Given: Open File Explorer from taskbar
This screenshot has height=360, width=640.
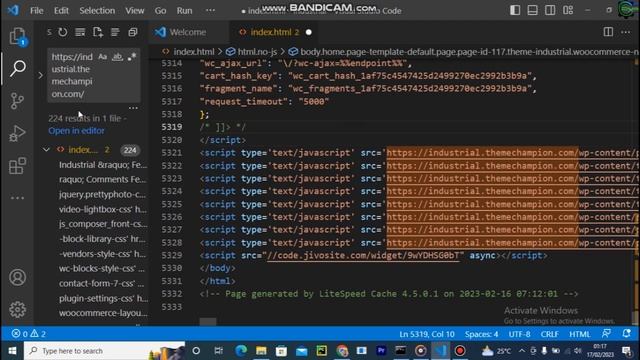Looking at the screenshot, I should tap(261, 351).
